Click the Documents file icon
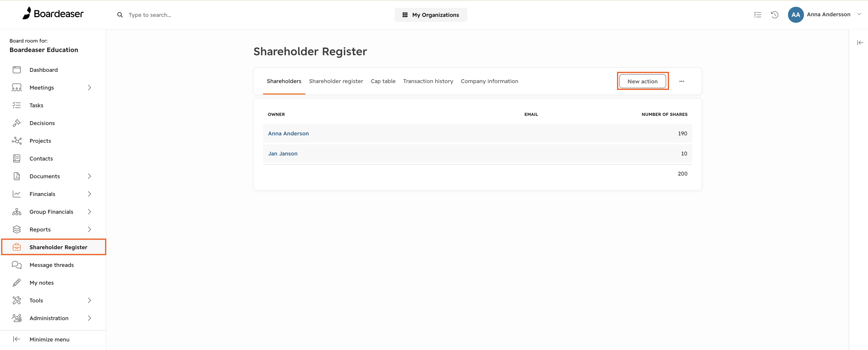 click(17, 176)
